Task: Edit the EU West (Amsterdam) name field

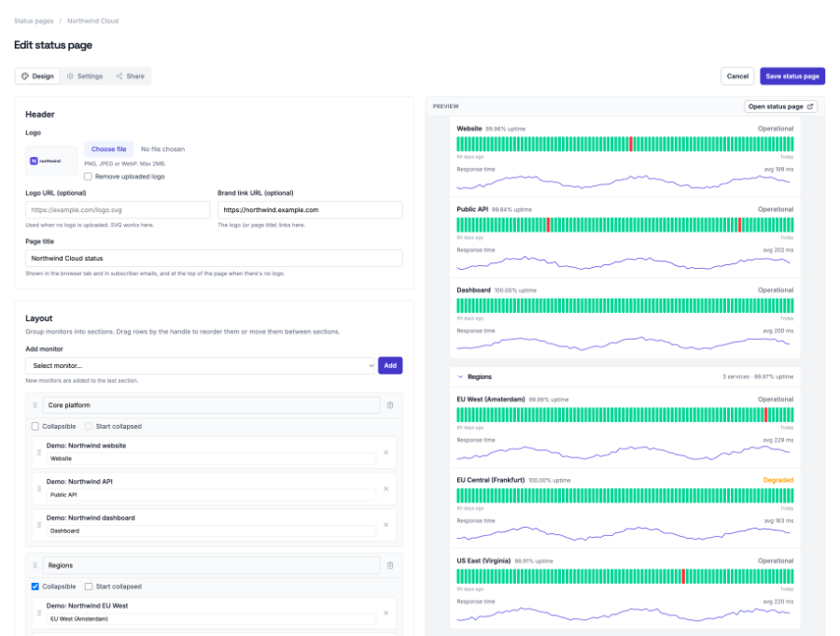Action: [211, 619]
